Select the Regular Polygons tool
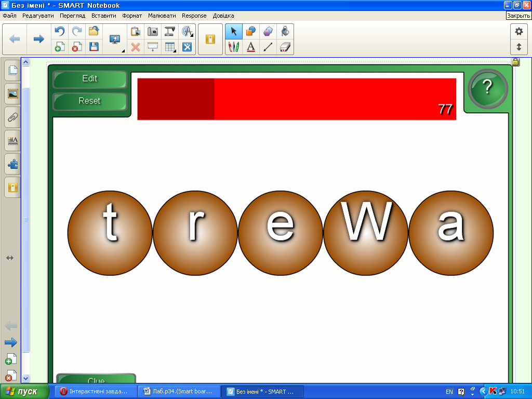 (x=268, y=32)
